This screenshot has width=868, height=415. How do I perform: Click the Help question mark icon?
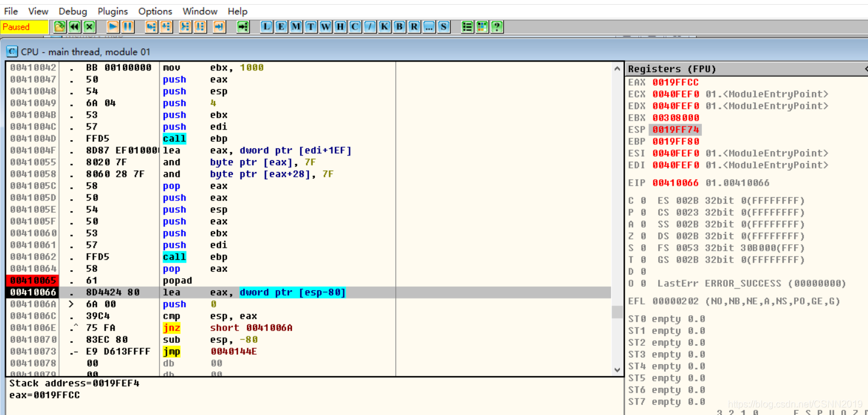pyautogui.click(x=497, y=27)
